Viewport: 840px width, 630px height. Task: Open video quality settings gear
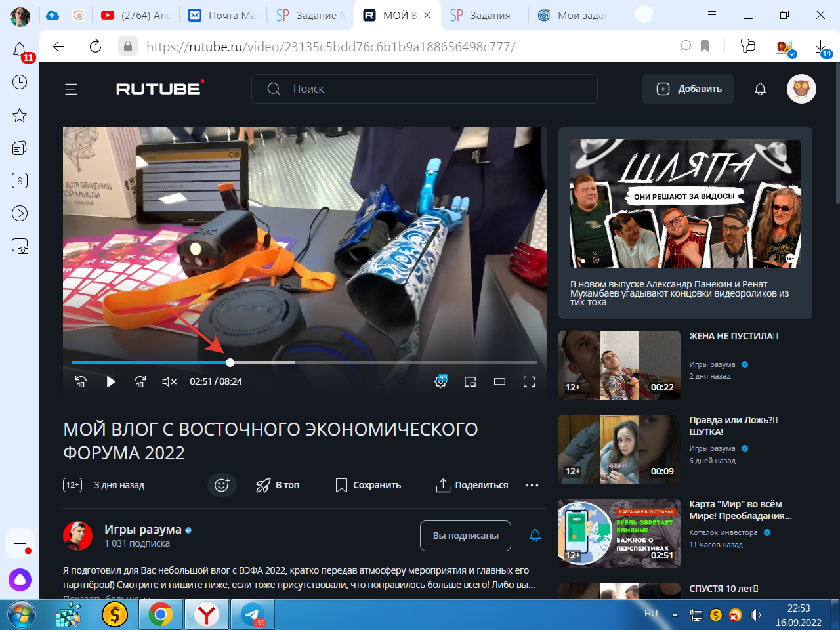point(441,381)
